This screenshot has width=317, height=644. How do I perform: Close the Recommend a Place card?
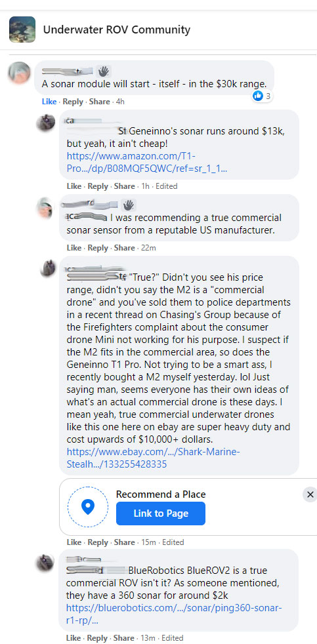coord(310,494)
